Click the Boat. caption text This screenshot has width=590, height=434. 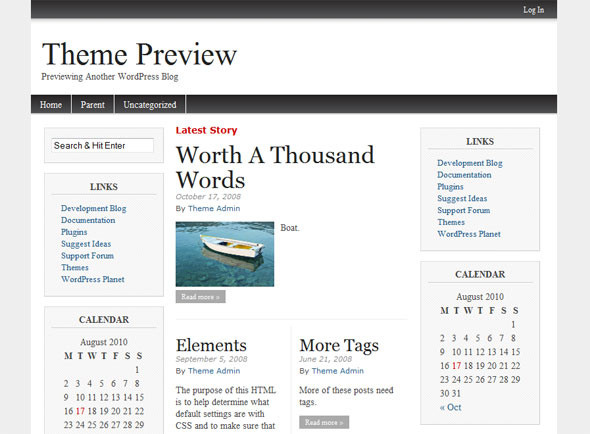click(x=290, y=228)
